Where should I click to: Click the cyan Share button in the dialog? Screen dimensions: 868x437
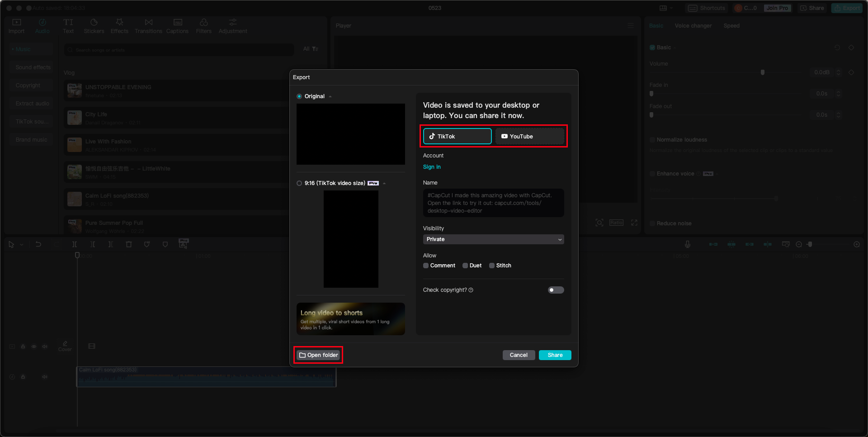click(x=555, y=355)
